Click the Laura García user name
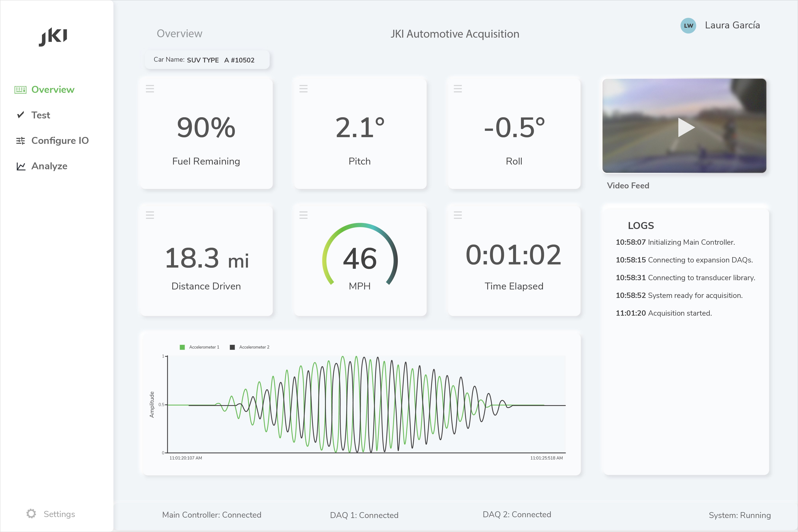Viewport: 798px width, 532px height. pyautogui.click(x=732, y=25)
